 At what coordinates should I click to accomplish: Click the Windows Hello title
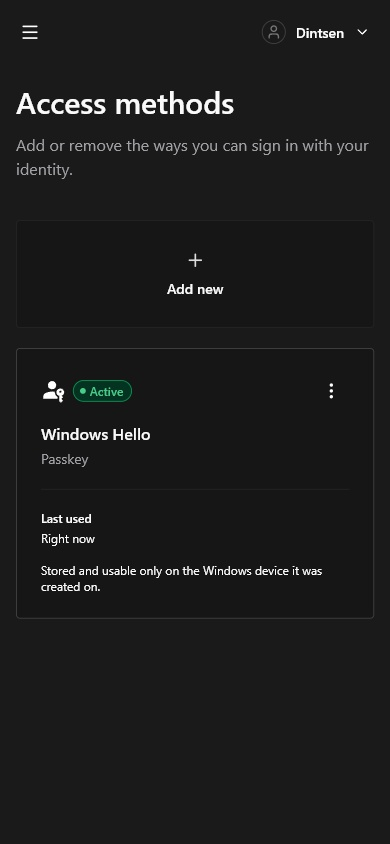(x=96, y=435)
